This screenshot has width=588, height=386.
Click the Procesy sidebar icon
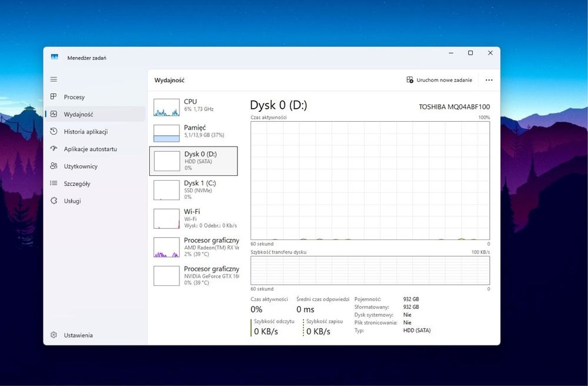coord(54,96)
